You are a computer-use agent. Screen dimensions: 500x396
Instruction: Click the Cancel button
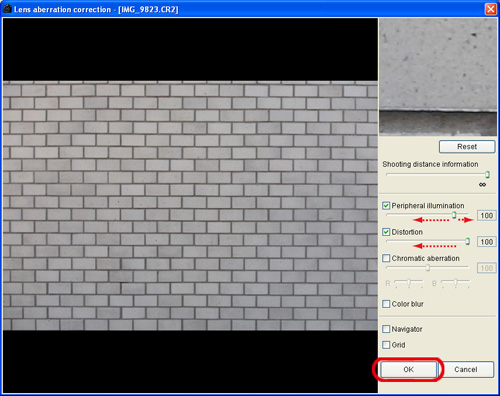point(466,369)
